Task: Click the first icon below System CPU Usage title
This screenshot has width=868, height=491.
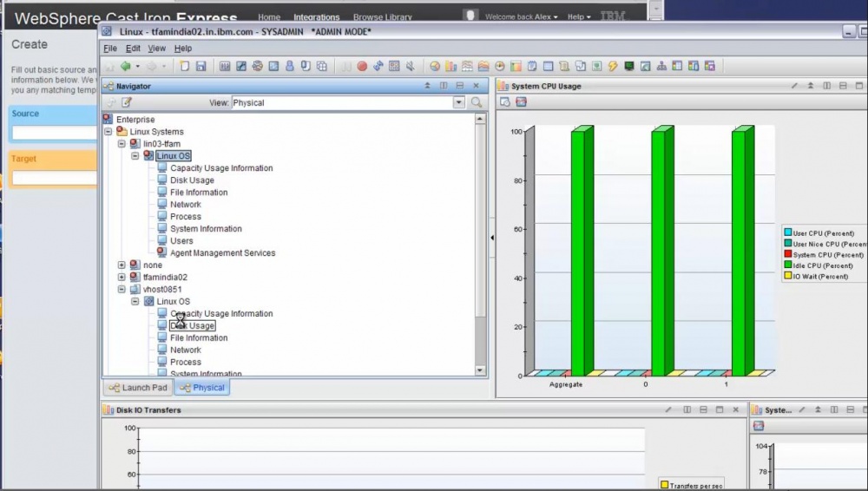Action: tap(505, 101)
